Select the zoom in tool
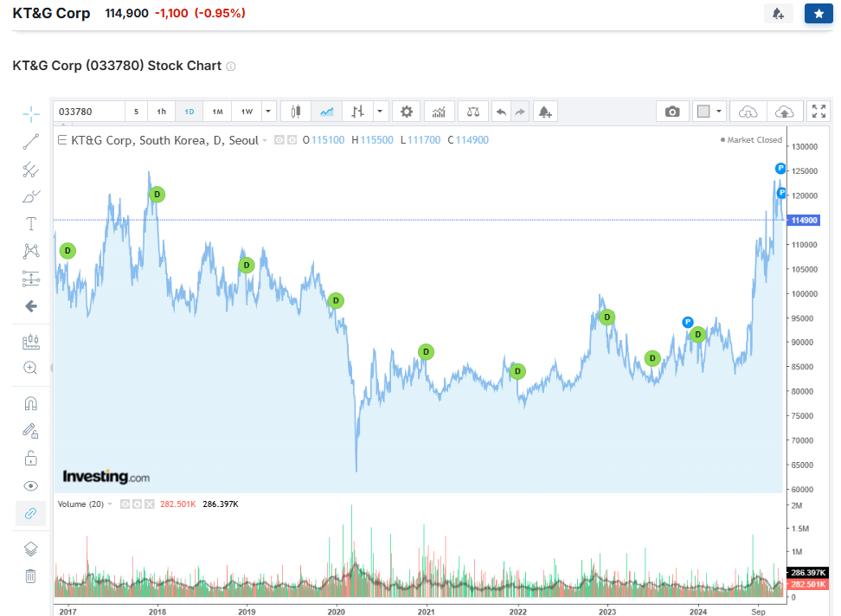 (x=31, y=368)
